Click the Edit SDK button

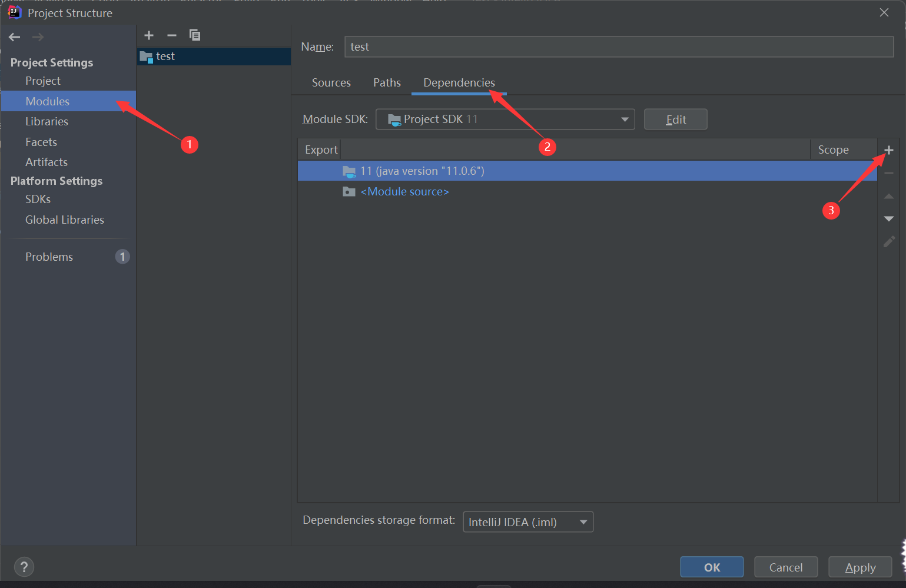coord(676,119)
